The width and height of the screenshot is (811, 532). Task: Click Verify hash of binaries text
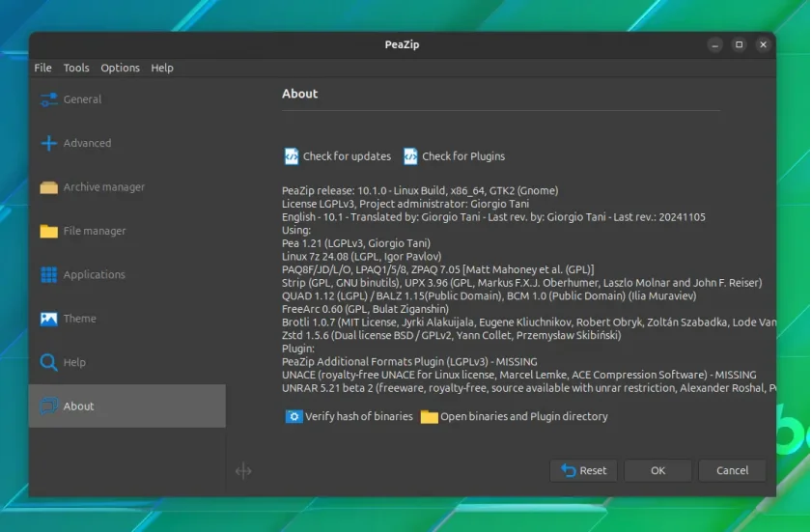coord(359,417)
